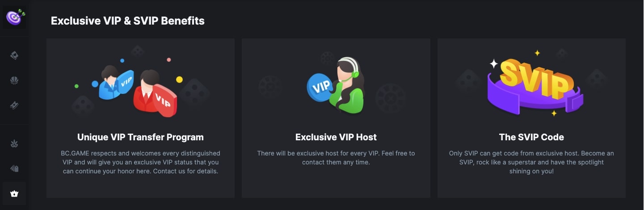The height and width of the screenshot is (210, 644).
Task: Click the purple dartboard logo icon
Action: pyautogui.click(x=14, y=17)
